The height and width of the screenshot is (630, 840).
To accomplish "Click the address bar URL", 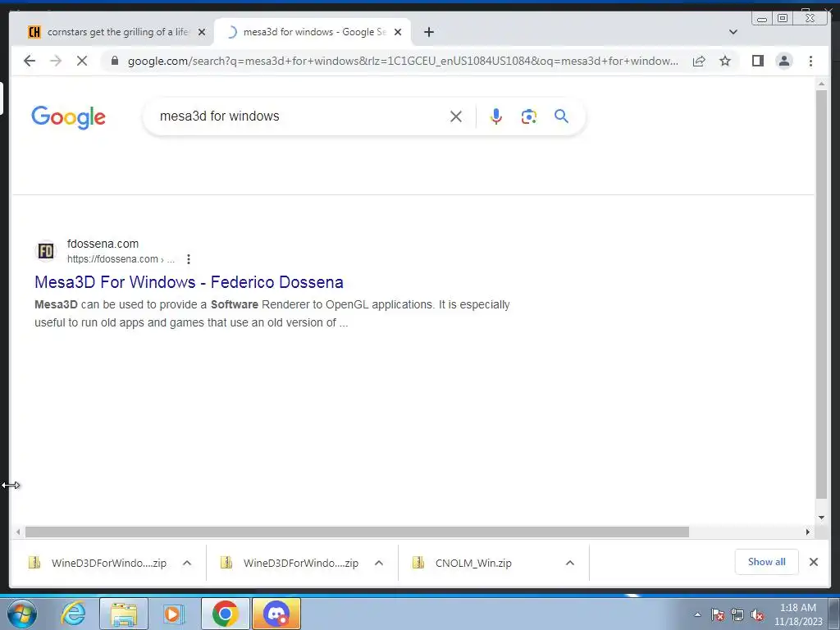I will coord(403,61).
